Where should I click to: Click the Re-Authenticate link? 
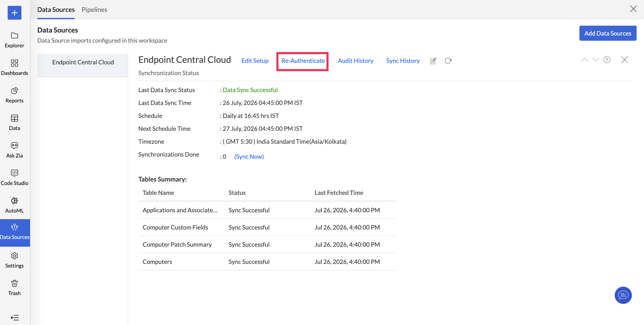tap(303, 61)
